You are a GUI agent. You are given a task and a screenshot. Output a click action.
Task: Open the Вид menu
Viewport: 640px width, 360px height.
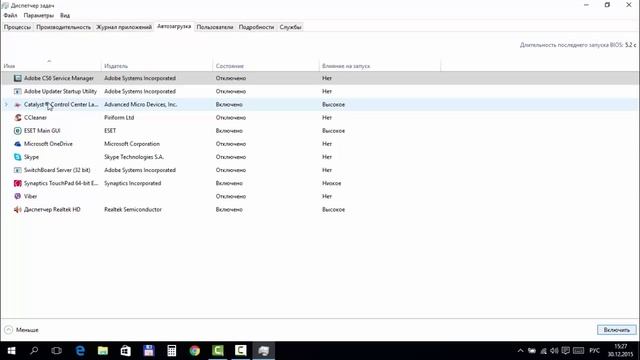tap(65, 16)
